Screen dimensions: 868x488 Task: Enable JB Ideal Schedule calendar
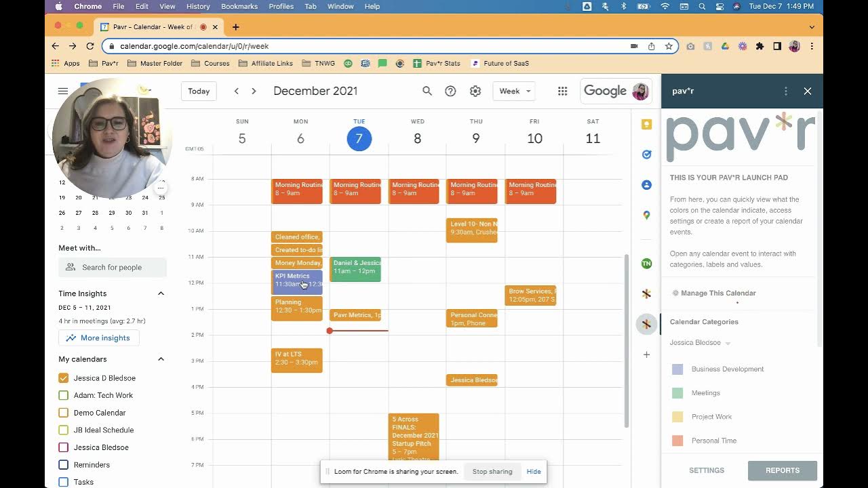[x=63, y=430]
